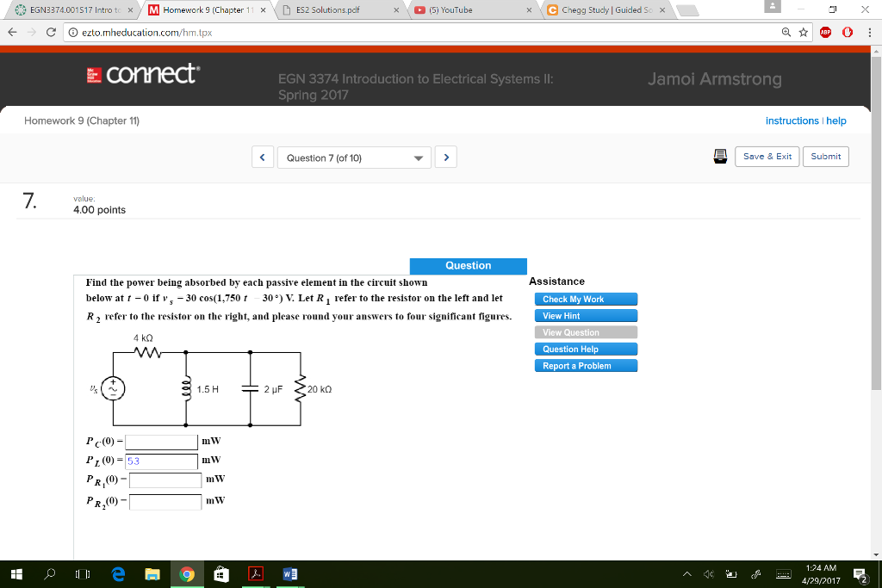
Task: Click the Connect logo
Action: tap(143, 74)
